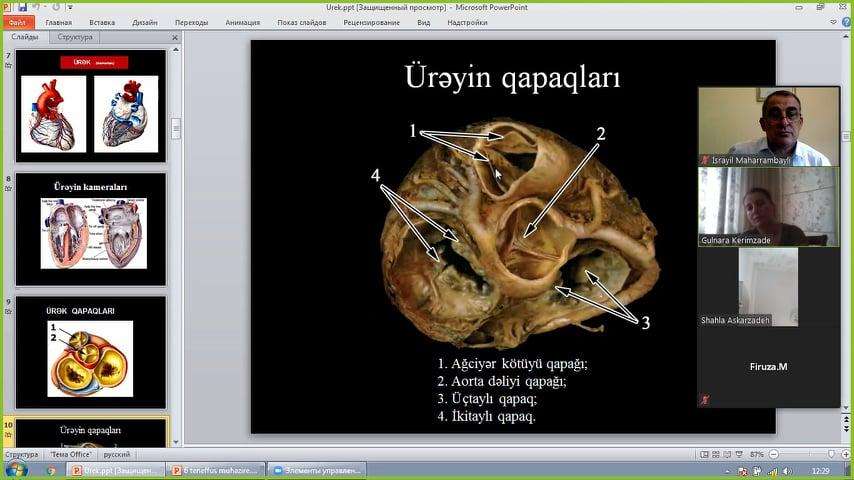
Task: Select slide 9 thumbnail ÜRƏK QAPAQLARI
Action: [90, 353]
